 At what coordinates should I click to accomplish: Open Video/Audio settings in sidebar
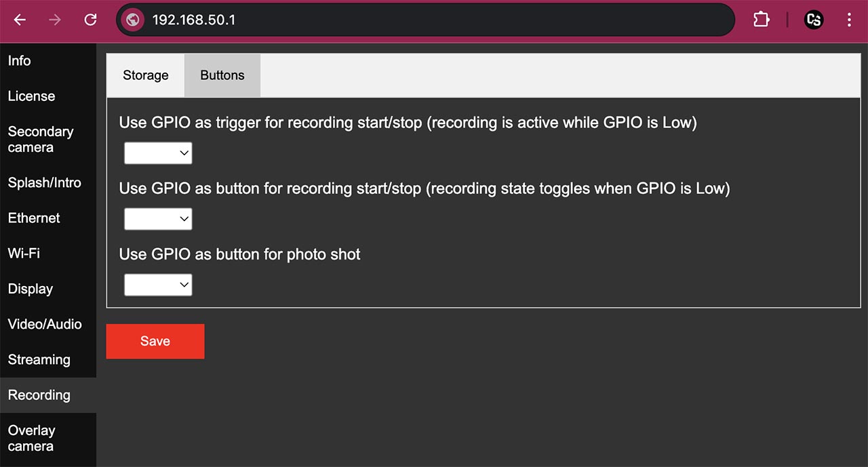(x=45, y=325)
